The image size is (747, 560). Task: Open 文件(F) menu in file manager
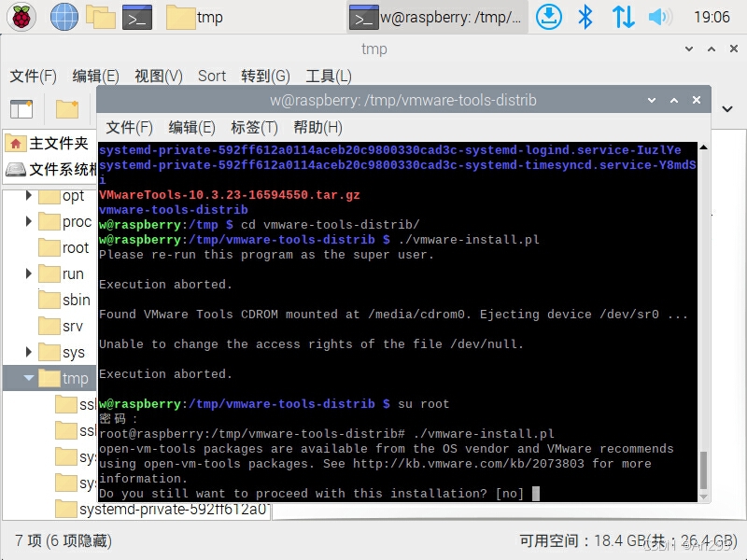point(34,76)
